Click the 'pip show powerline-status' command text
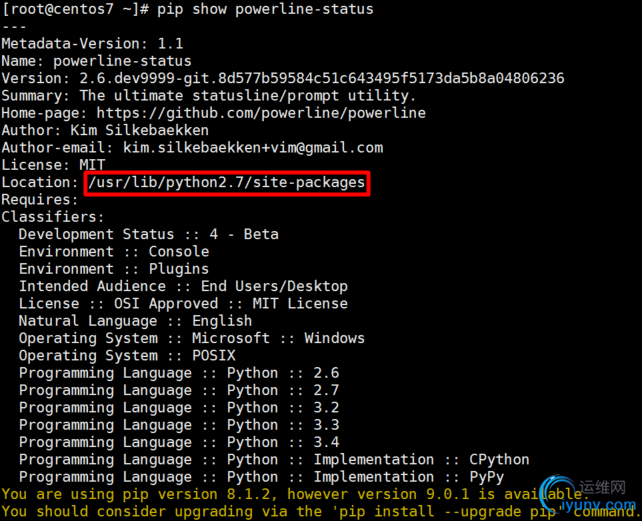This screenshot has width=642, height=521. pos(265,9)
